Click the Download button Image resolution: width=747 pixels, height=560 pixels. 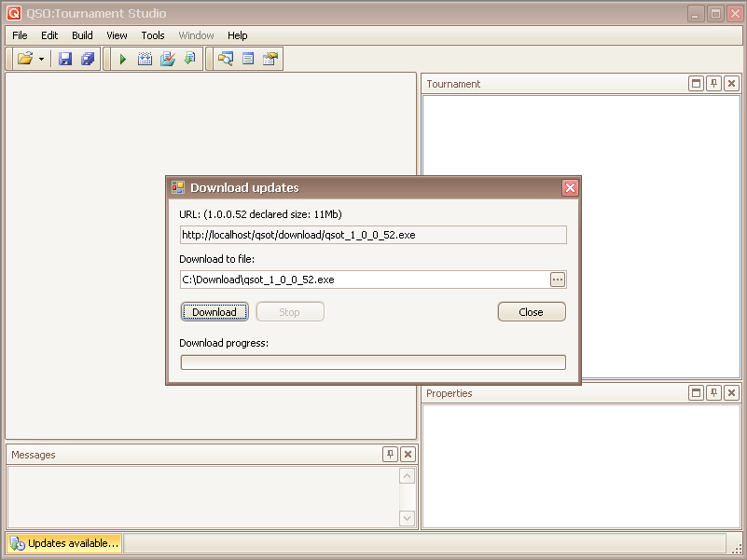(214, 312)
